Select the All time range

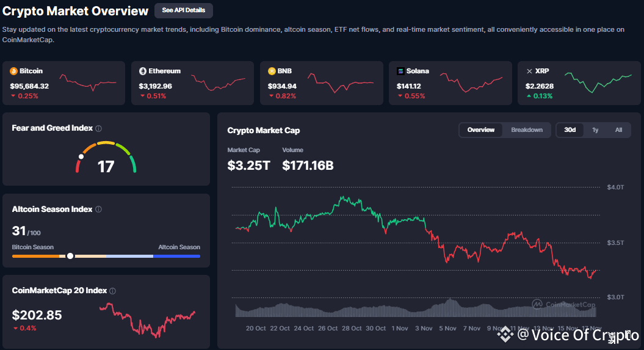click(618, 130)
